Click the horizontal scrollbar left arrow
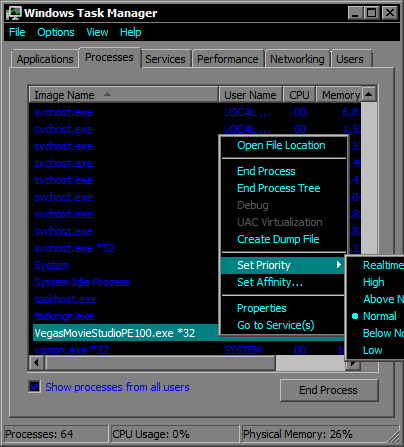This screenshot has width=404, height=447. point(36,362)
